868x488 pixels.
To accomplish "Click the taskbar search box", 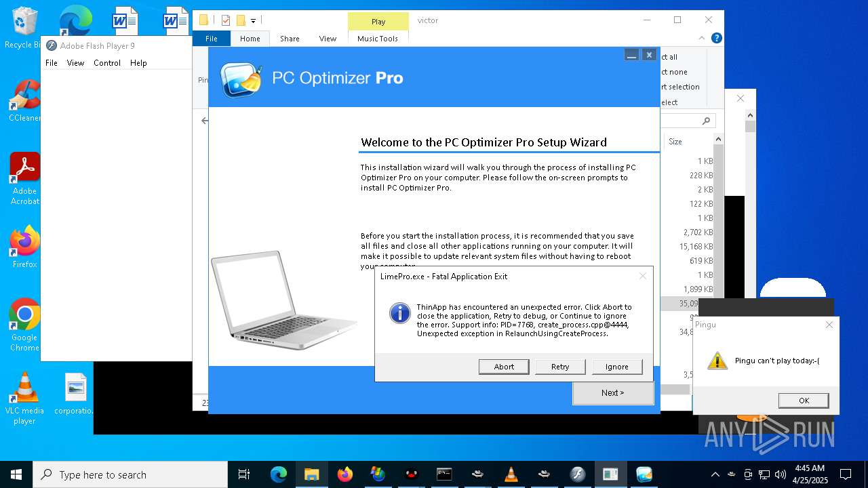I will 130,474.
